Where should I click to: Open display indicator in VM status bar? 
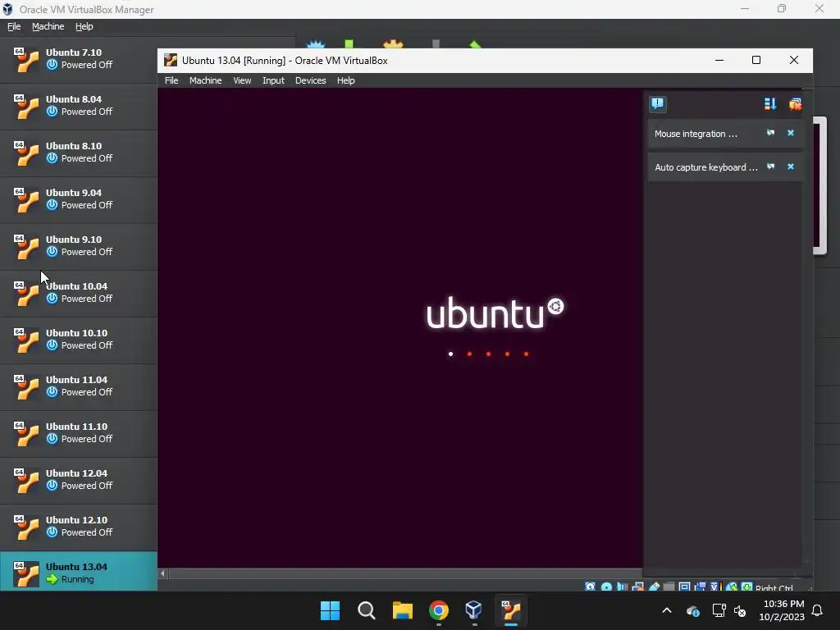(684, 587)
